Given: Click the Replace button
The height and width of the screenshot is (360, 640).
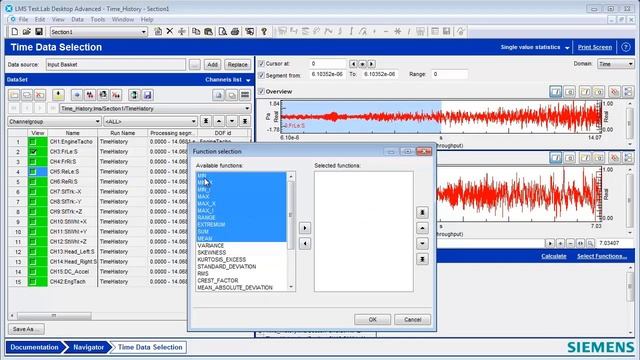Looking at the screenshot, I should tap(238, 64).
